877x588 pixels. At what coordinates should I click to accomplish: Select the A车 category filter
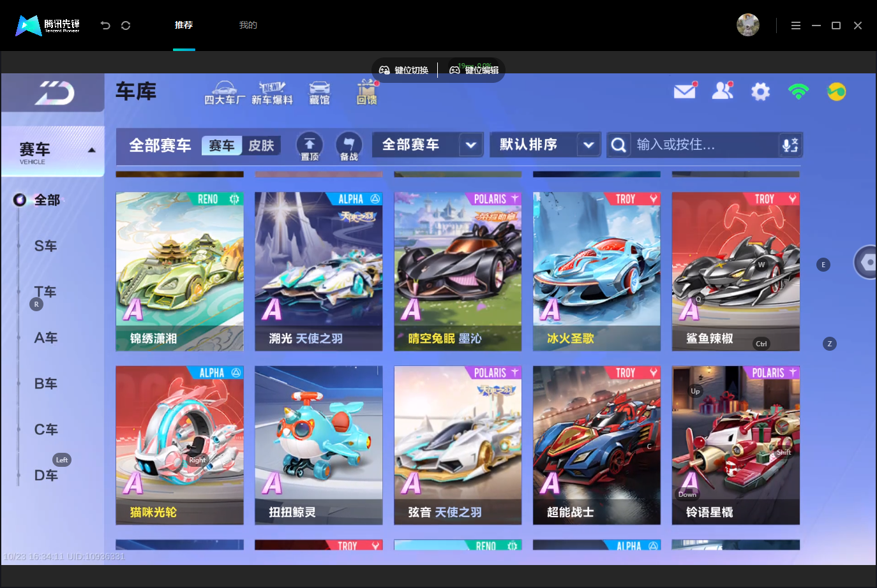[x=45, y=338]
